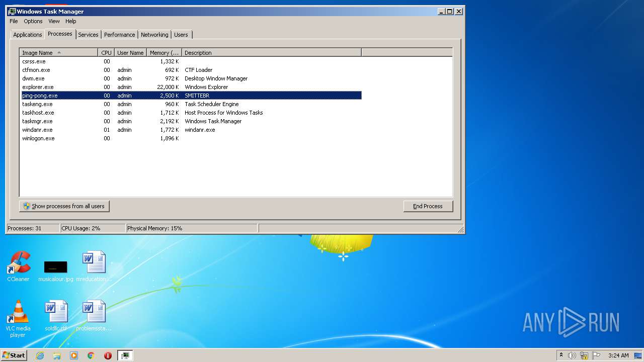The image size is (644, 362).
Task: Sort by User Name column header
Action: click(x=130, y=52)
